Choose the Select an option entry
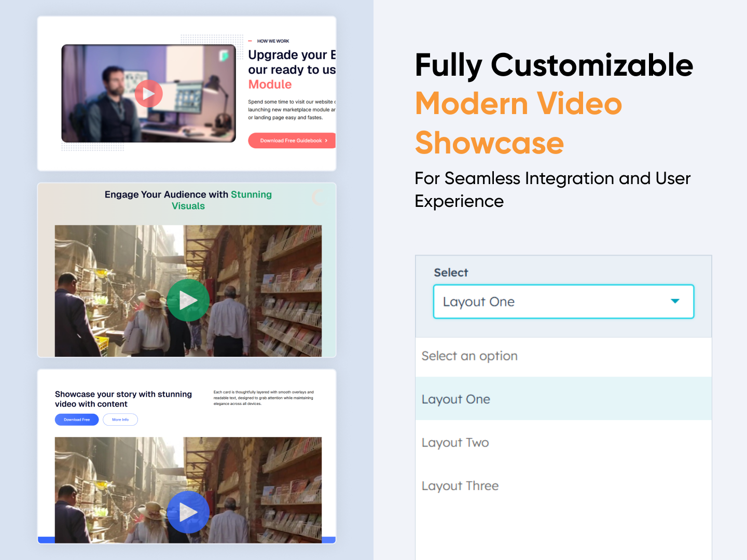The width and height of the screenshot is (747, 560). pos(469,356)
